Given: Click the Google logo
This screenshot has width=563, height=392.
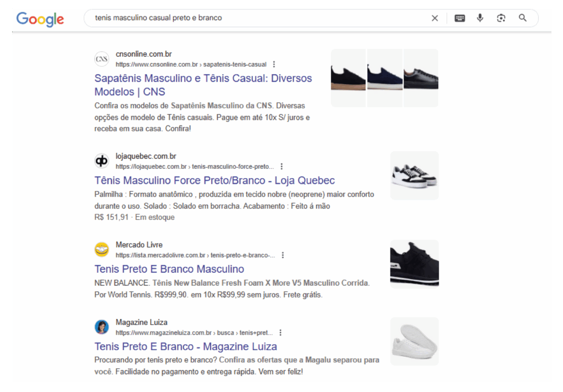Looking at the screenshot, I should (x=40, y=19).
